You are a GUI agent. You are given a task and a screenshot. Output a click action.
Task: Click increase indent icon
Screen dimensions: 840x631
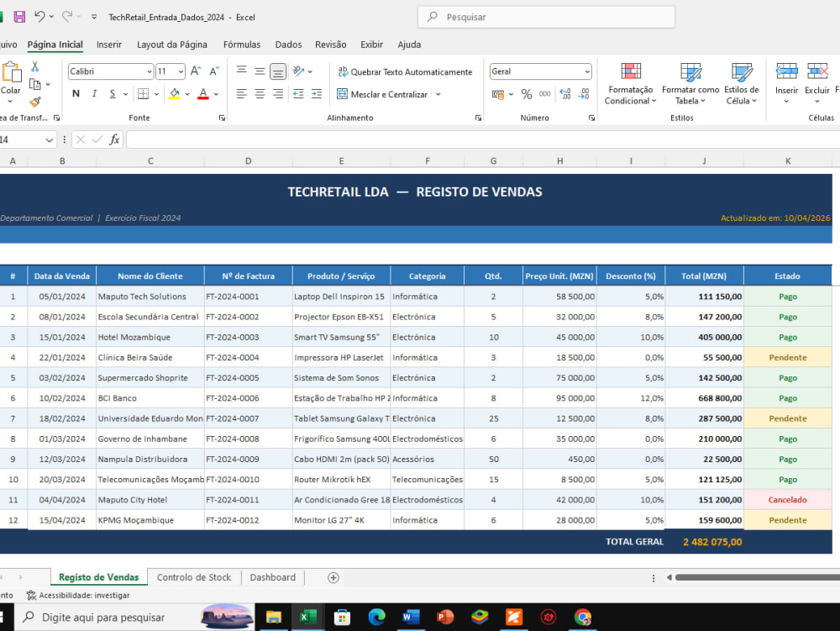(317, 94)
